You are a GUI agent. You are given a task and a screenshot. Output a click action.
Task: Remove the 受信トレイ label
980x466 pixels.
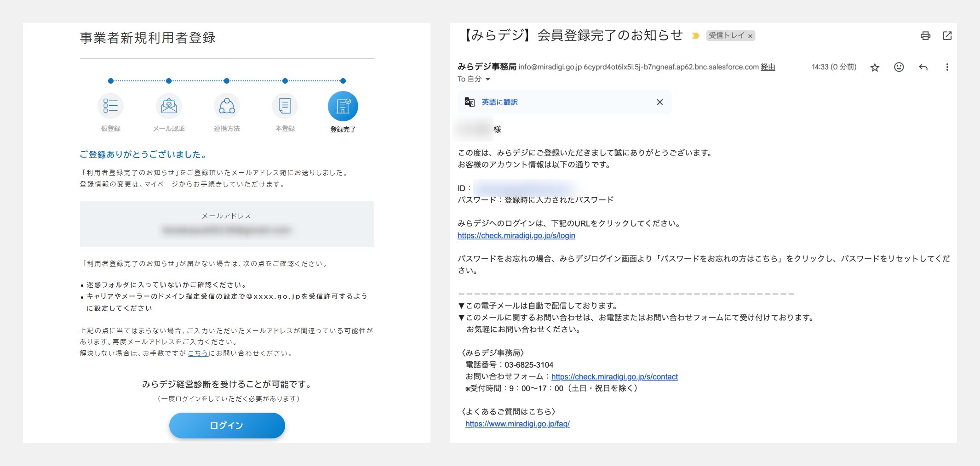click(750, 36)
